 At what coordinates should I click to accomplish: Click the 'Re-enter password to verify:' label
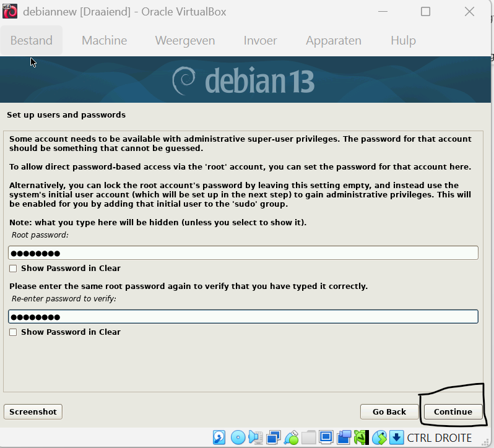point(64,299)
